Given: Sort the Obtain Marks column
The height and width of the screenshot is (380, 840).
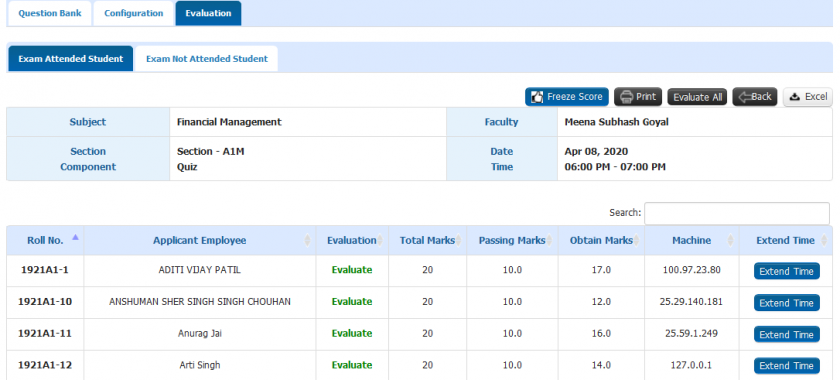Looking at the screenshot, I should [636, 241].
